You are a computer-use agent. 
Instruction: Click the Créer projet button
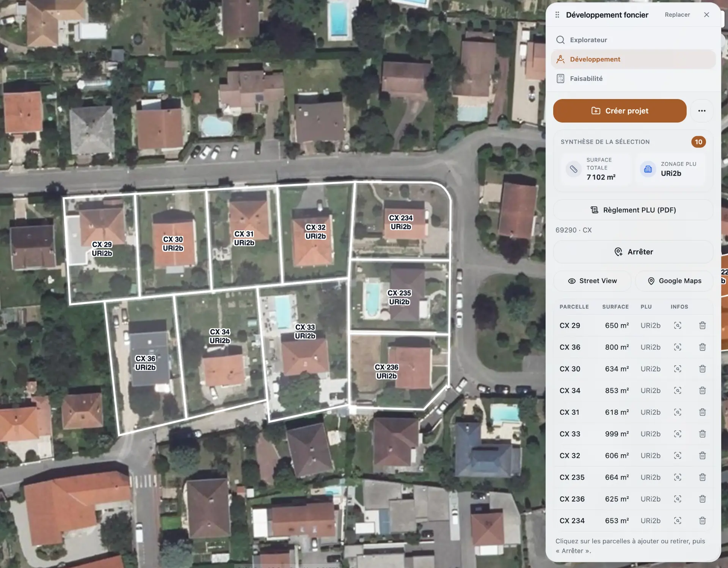click(620, 111)
